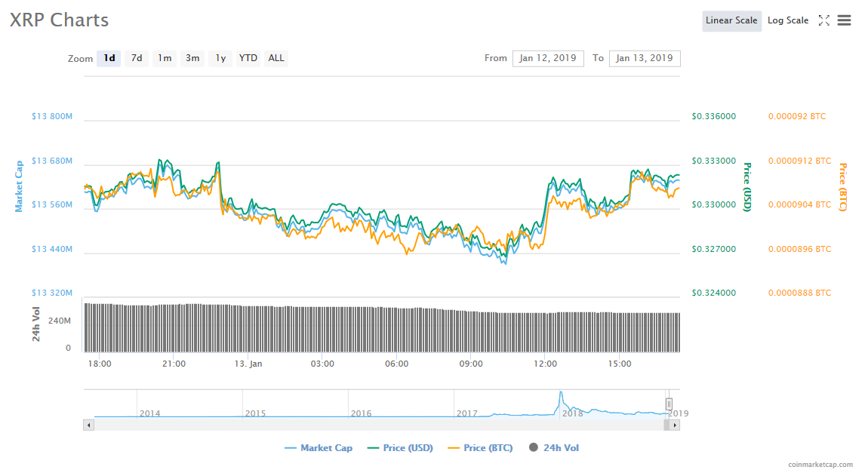Set zoom to 1y

coord(220,58)
